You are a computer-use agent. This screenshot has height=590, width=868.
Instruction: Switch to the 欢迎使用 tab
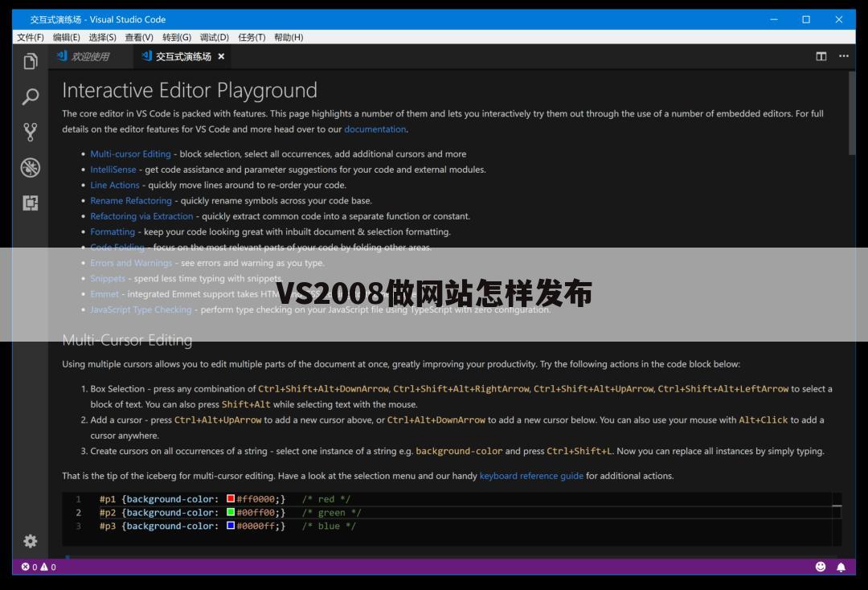(91, 56)
